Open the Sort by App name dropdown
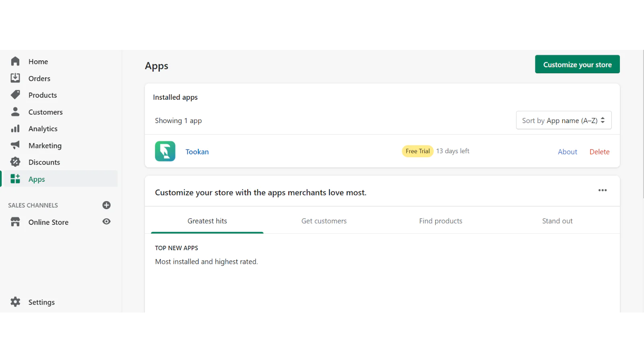644x362 pixels. (x=563, y=120)
